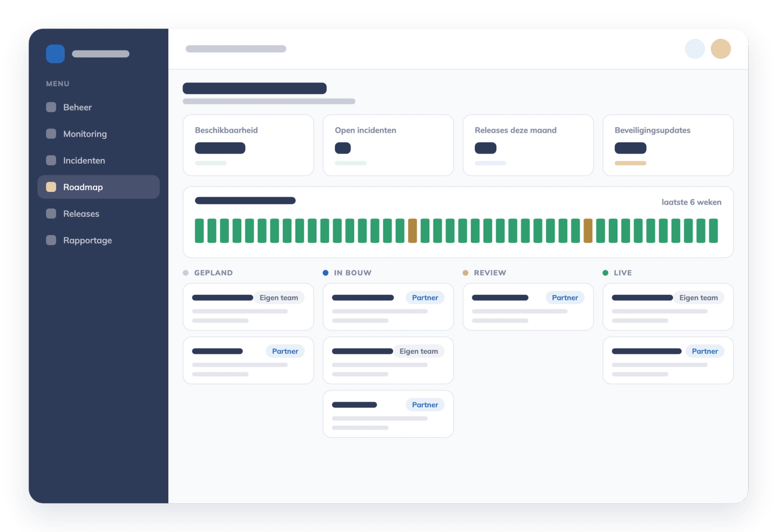
Task: Open the Beschikbaarheid stat card
Action: [x=248, y=145]
